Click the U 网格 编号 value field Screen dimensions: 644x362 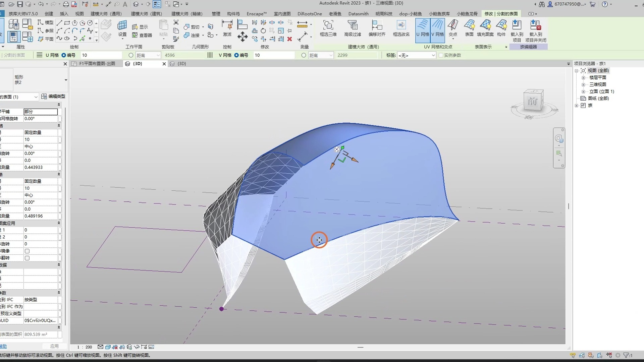pos(101,55)
